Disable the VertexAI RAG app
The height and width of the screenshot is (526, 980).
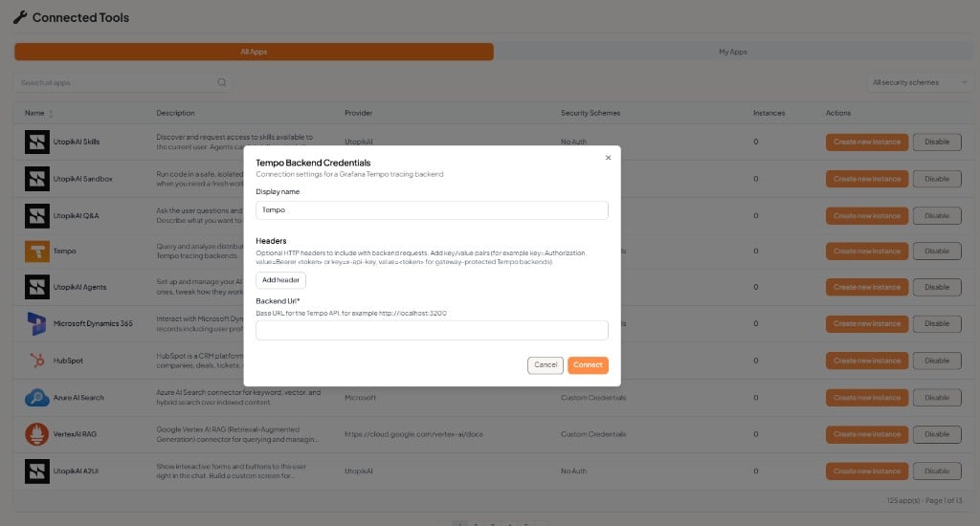click(937, 434)
